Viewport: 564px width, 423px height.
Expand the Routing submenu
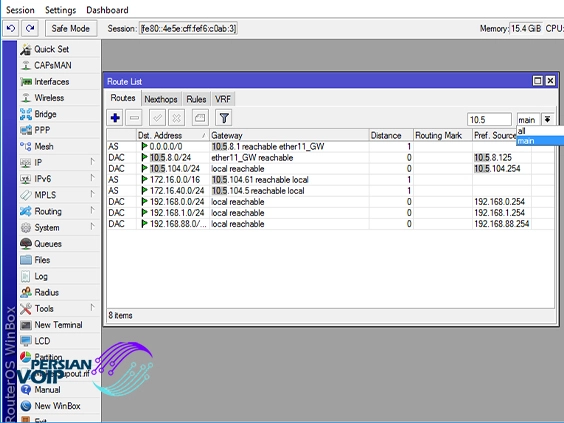point(48,211)
